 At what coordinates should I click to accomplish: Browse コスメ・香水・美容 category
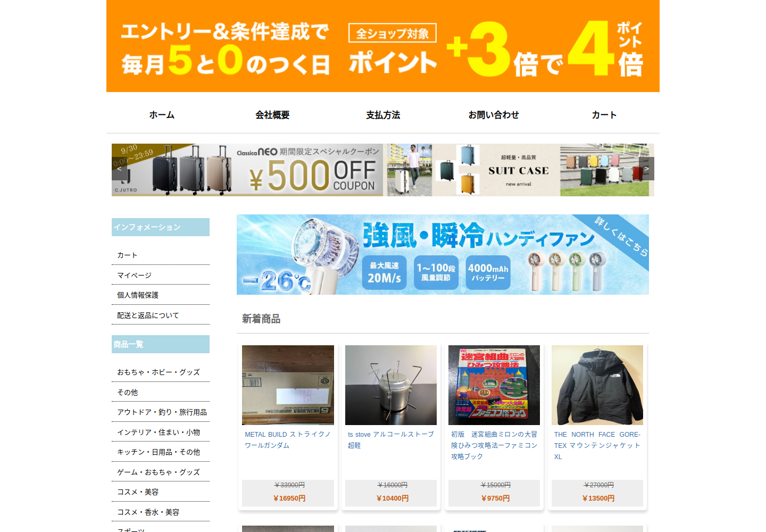coord(148,512)
